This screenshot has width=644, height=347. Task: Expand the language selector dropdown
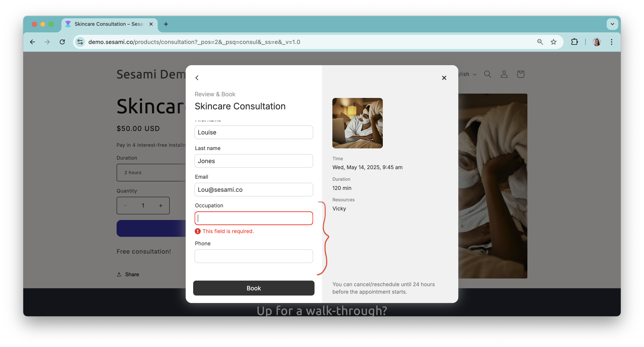[467, 74]
